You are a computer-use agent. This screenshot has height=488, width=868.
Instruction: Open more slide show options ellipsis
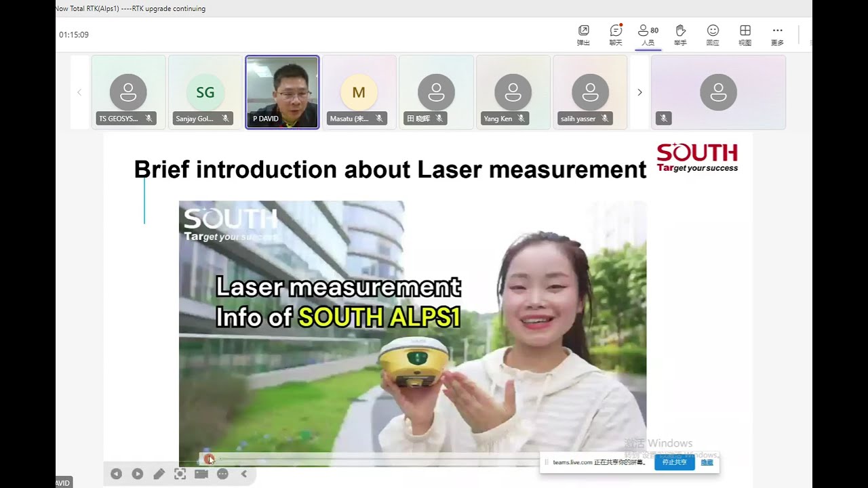[222, 474]
